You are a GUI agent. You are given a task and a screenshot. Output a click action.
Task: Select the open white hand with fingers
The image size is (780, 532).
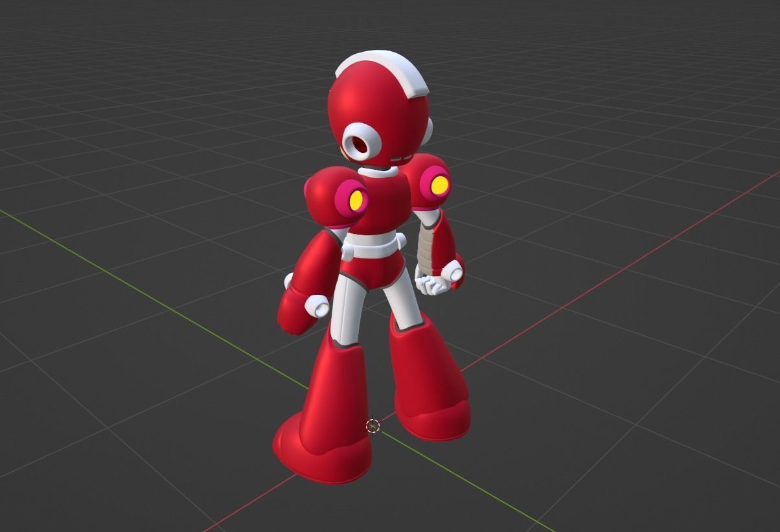point(431,283)
